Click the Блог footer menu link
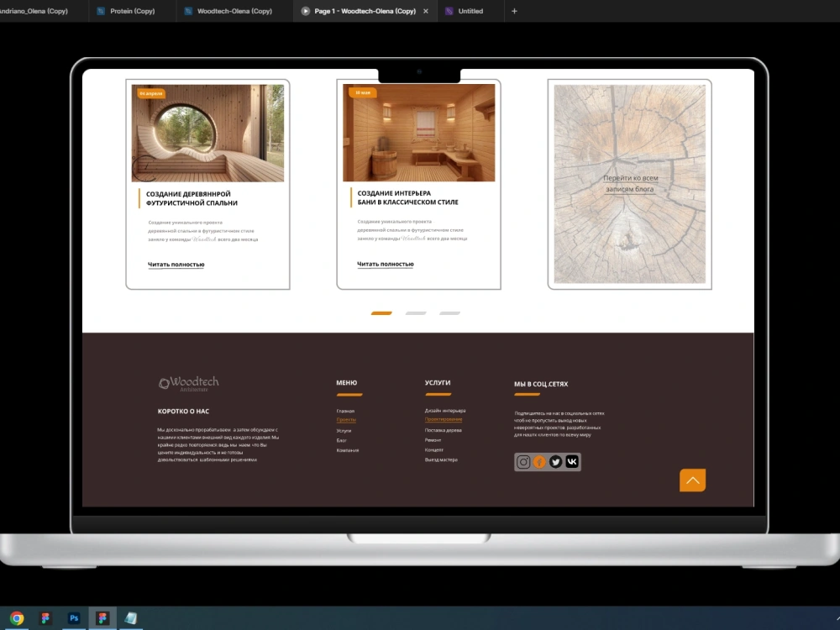840x630 pixels. [x=341, y=440]
